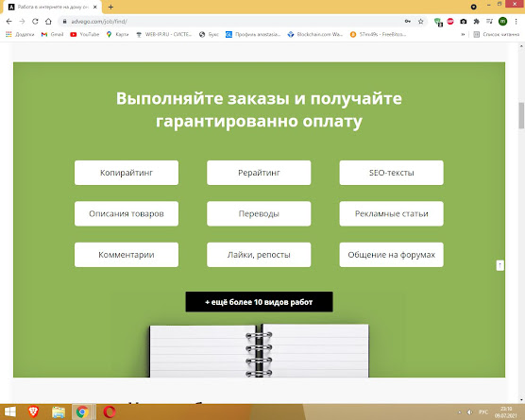Click the page vertical scrollbar thumb
Image resolution: width=525 pixels, height=420 pixels.
coord(521,115)
